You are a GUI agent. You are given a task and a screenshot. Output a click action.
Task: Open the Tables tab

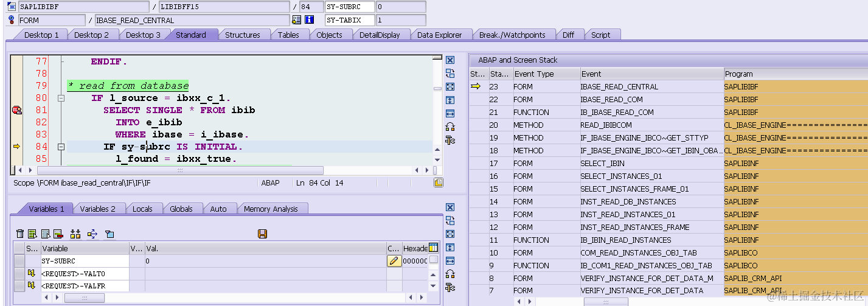tap(288, 35)
